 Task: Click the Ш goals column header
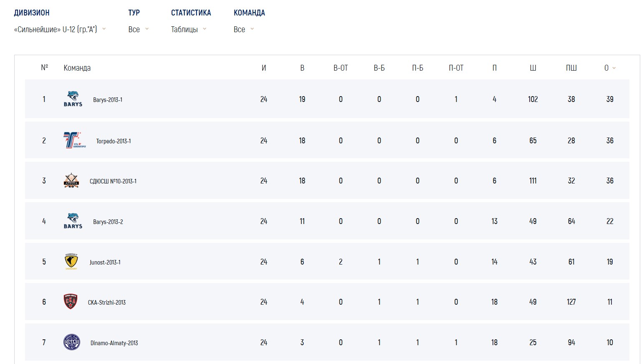[533, 68]
